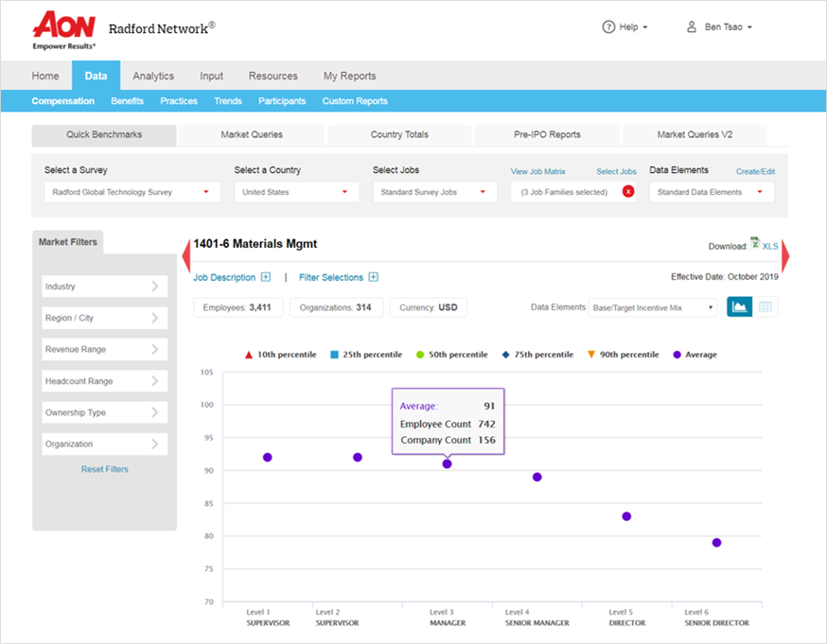Switch to the Country Totals tab

pos(399,135)
